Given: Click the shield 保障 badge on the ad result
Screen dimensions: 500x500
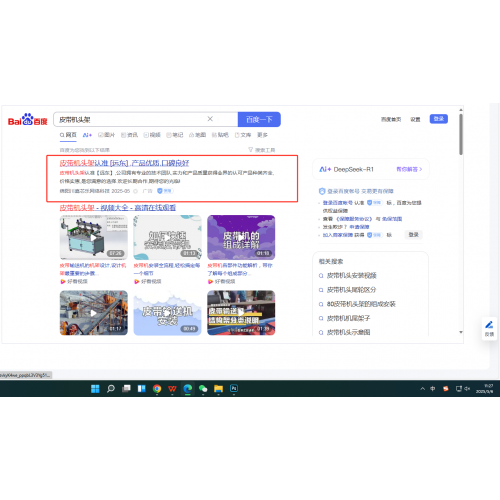Looking at the screenshot, I should [x=165, y=191].
